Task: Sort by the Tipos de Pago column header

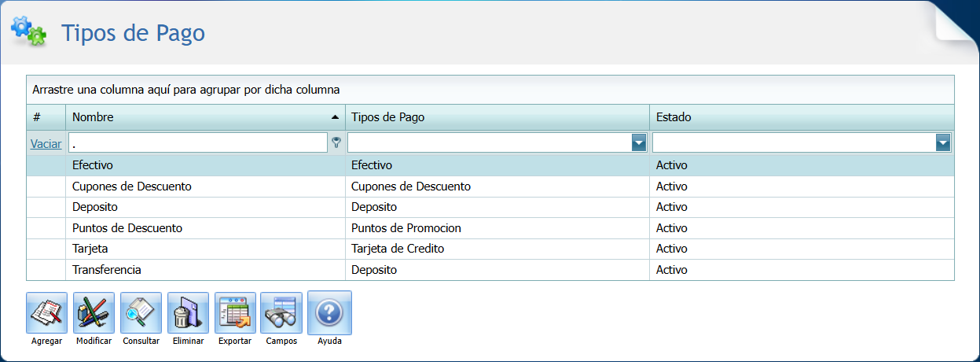Action: (x=497, y=117)
